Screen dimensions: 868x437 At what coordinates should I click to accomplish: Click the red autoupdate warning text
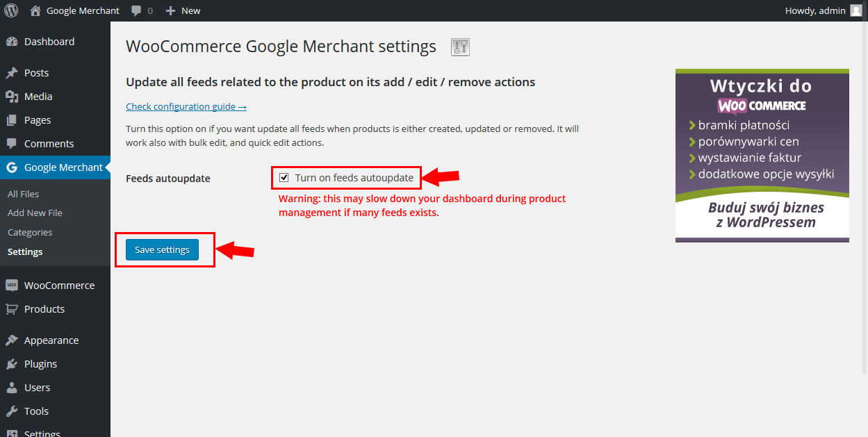423,206
